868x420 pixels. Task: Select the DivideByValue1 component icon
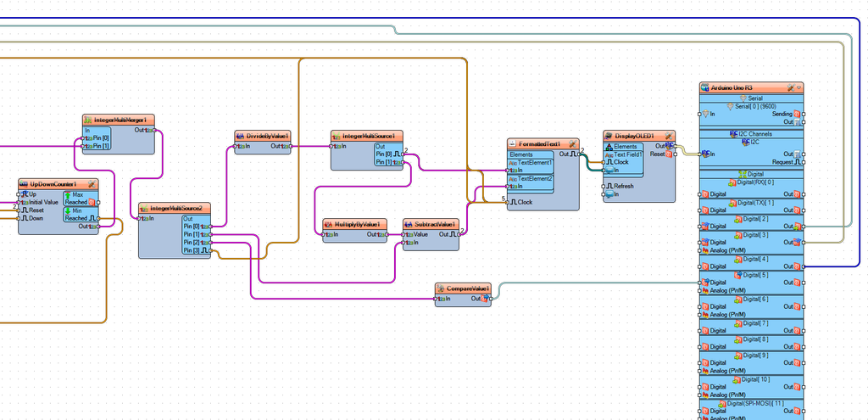[x=240, y=136]
